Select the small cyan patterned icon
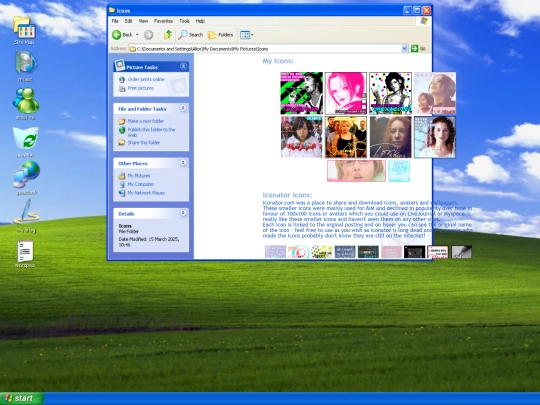The width and height of the screenshot is (540, 405). 399,171
